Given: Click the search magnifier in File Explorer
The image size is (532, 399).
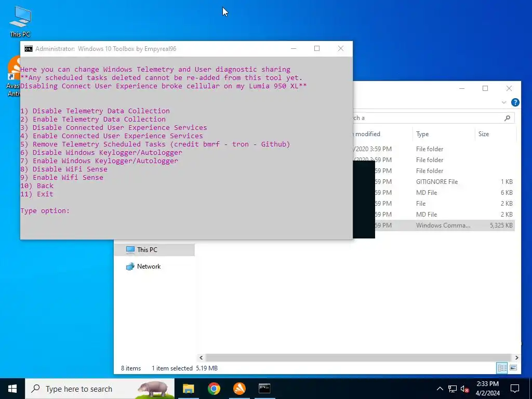Looking at the screenshot, I should [507, 118].
